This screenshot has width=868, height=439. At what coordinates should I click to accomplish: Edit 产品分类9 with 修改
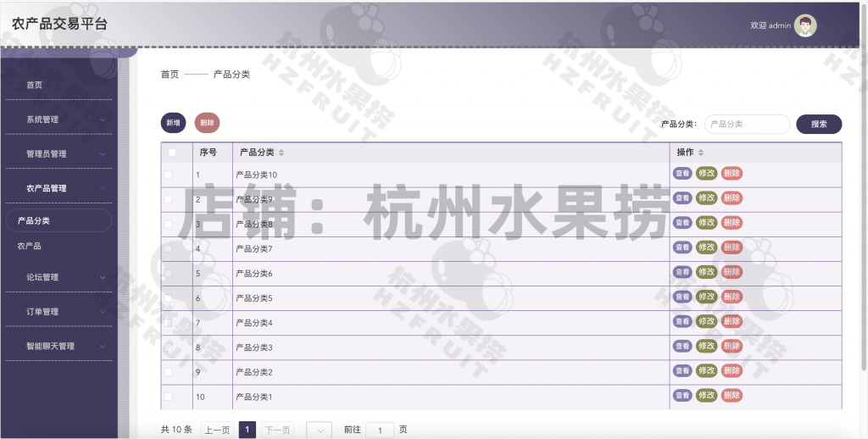pyautogui.click(x=706, y=197)
